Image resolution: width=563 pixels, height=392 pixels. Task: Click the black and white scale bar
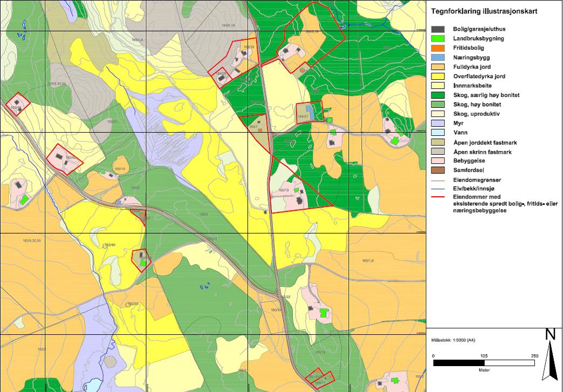[484, 363]
